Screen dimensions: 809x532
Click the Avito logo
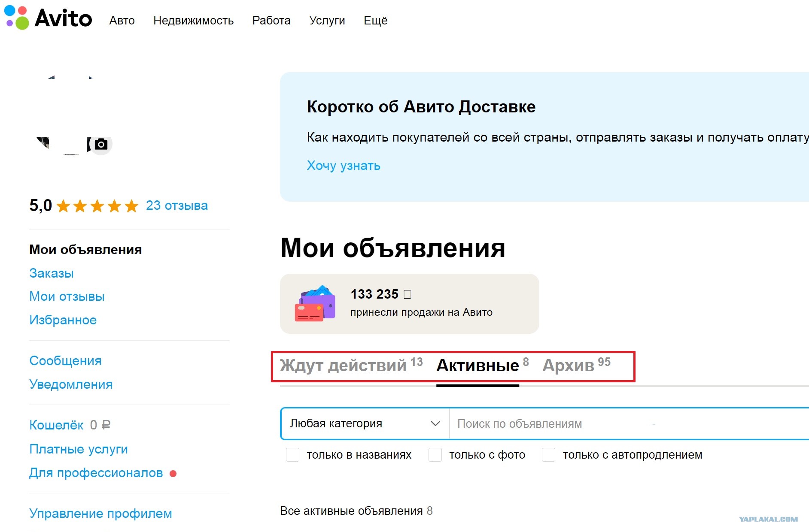48,18
